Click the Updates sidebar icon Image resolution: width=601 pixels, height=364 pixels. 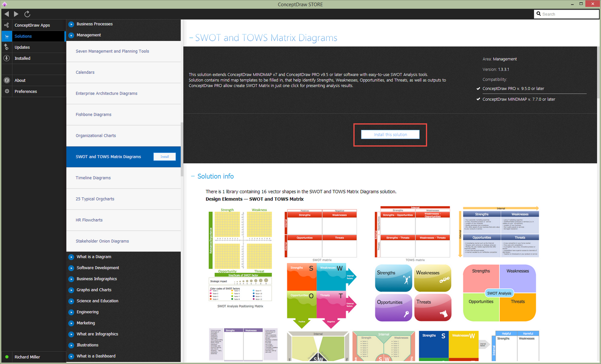pyautogui.click(x=6, y=47)
